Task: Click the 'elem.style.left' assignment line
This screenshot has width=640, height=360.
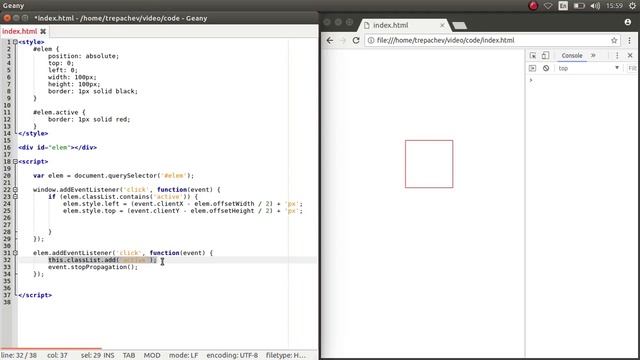Action: pos(183,204)
